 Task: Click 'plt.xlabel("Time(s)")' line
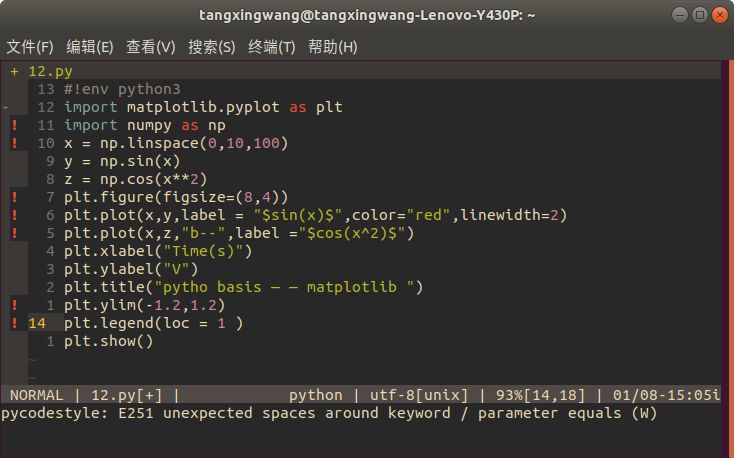pos(158,251)
